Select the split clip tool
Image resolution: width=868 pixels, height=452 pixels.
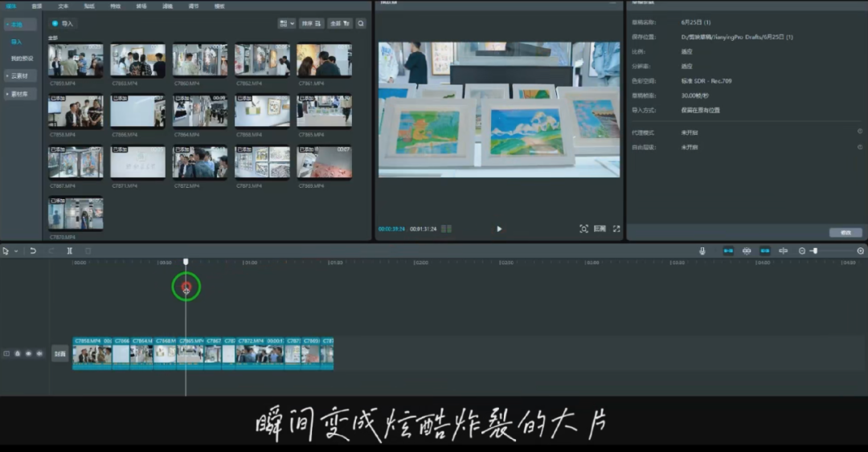click(70, 251)
